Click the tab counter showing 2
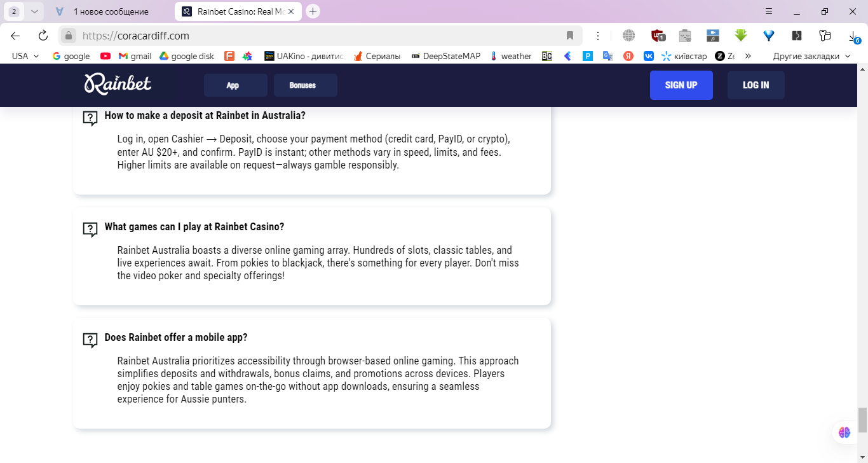This screenshot has height=463, width=868. click(14, 11)
